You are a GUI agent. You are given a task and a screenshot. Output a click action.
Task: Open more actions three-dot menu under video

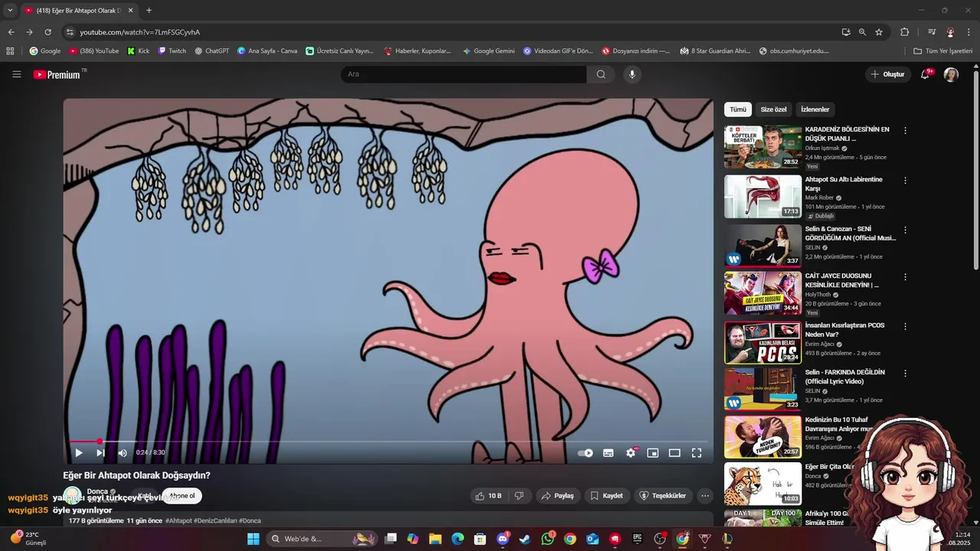(x=705, y=496)
